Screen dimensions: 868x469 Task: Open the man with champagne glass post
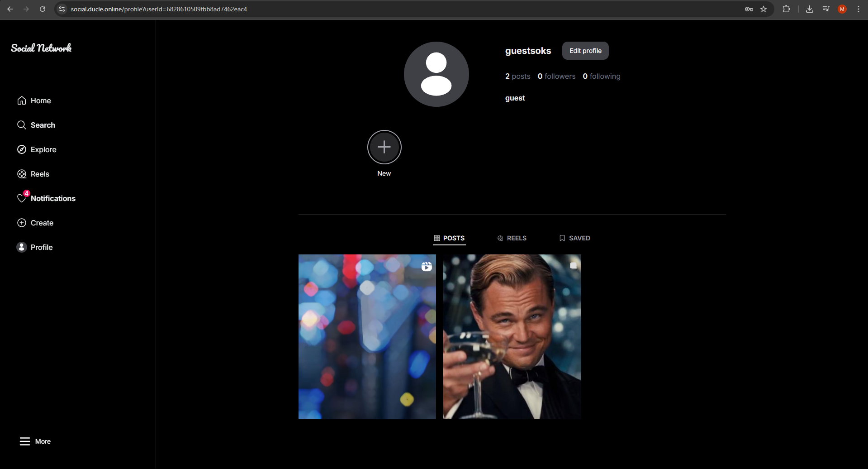512,337
